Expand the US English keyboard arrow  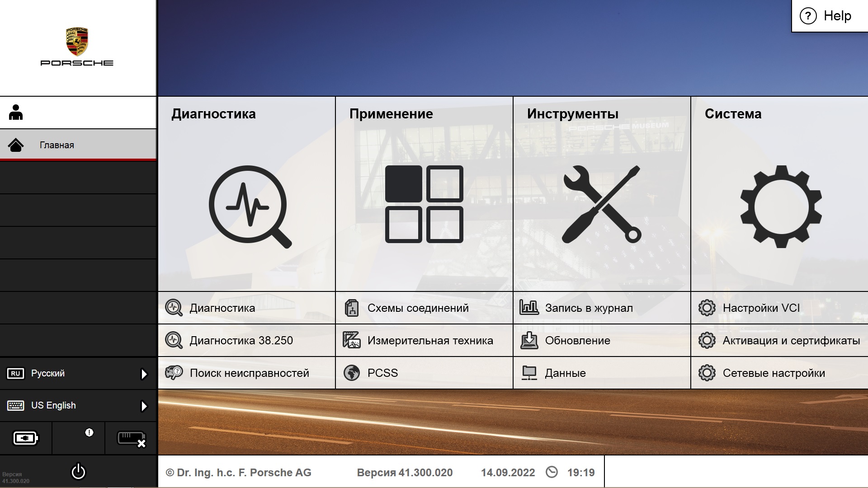[x=144, y=406]
